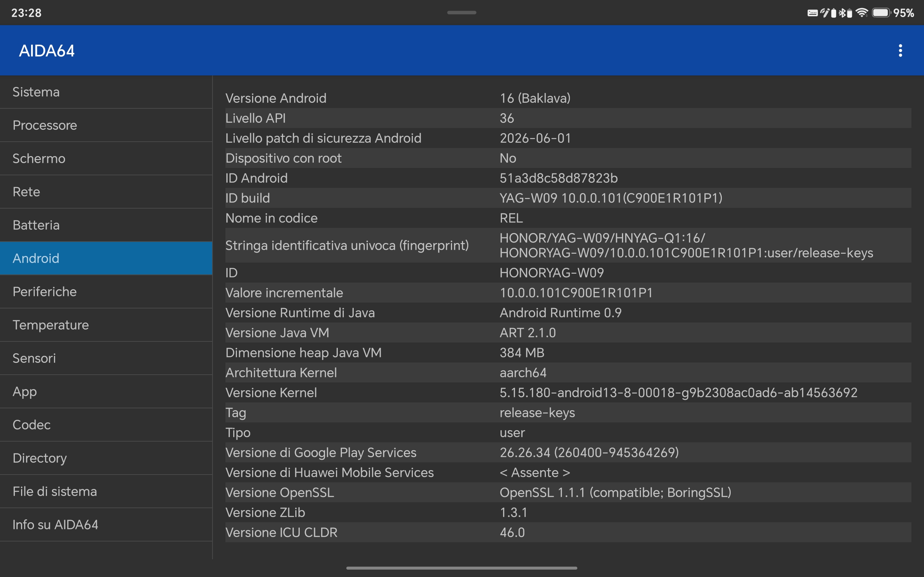The width and height of the screenshot is (924, 577).
Task: Tap the "Livello API" row label
Action: pyautogui.click(x=255, y=118)
